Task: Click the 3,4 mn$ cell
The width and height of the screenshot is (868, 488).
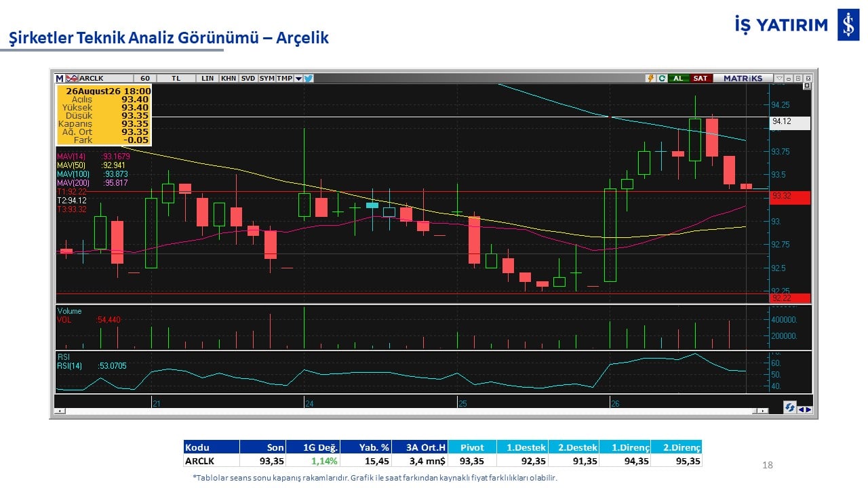Action: (420, 461)
